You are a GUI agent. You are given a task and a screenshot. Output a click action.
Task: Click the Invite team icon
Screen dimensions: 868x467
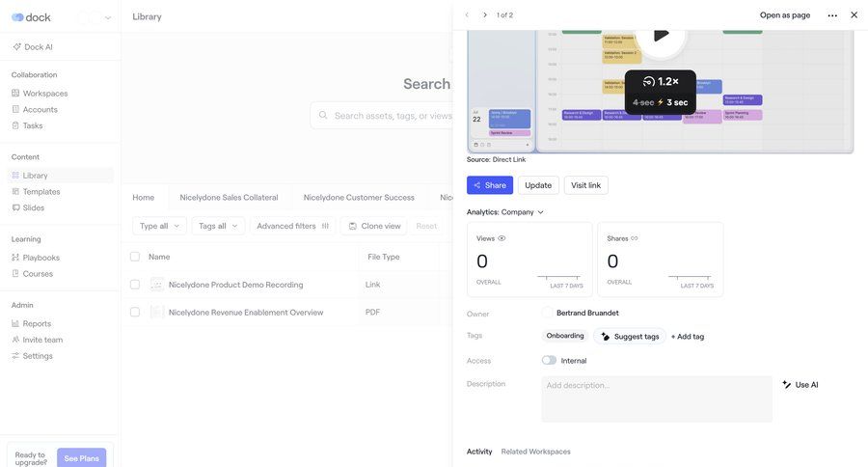[x=15, y=339]
